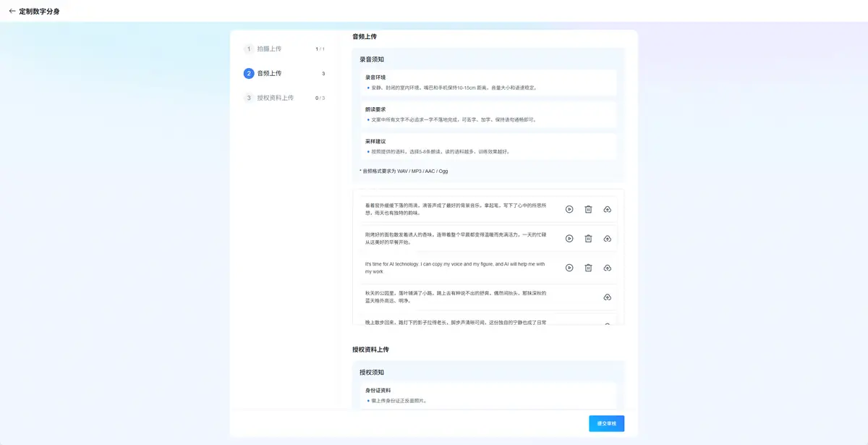Click the step number 1 circle badge

pos(249,49)
